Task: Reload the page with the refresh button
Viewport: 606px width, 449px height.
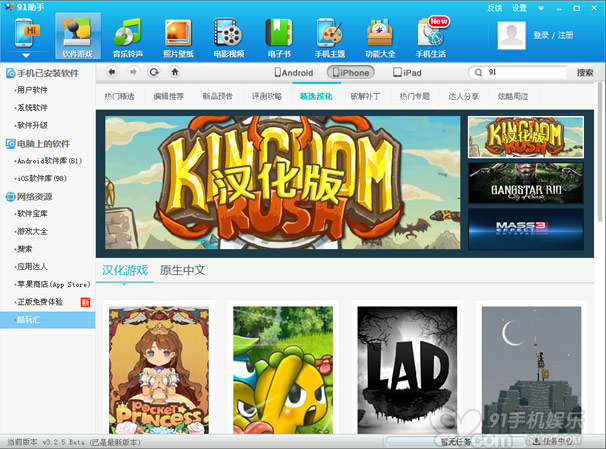Action: pyautogui.click(x=154, y=72)
